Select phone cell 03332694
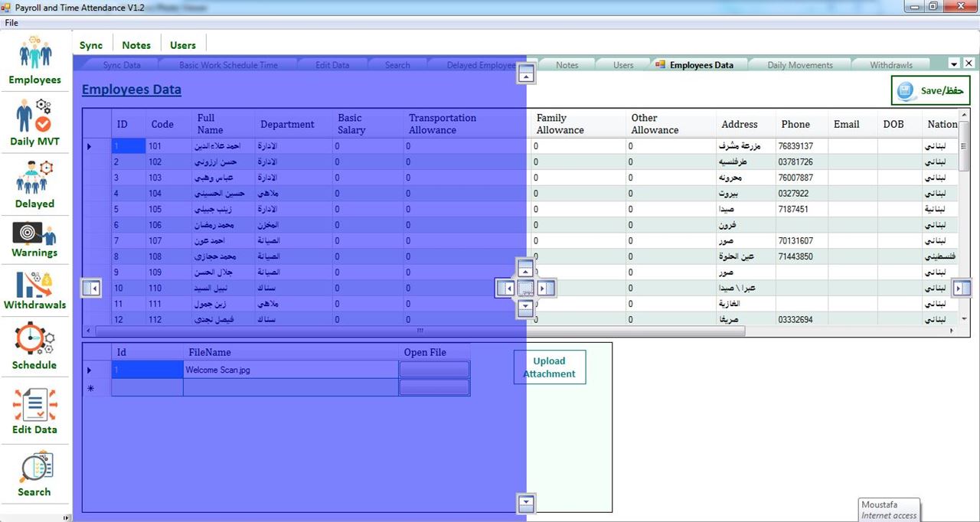Image resolution: width=980 pixels, height=522 pixels. [x=802, y=319]
